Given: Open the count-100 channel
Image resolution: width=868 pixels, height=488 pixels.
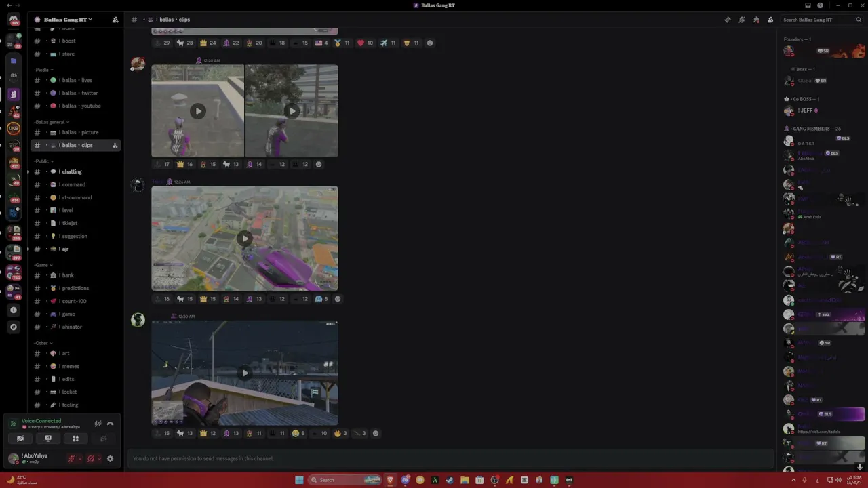Looking at the screenshot, I should (76, 301).
